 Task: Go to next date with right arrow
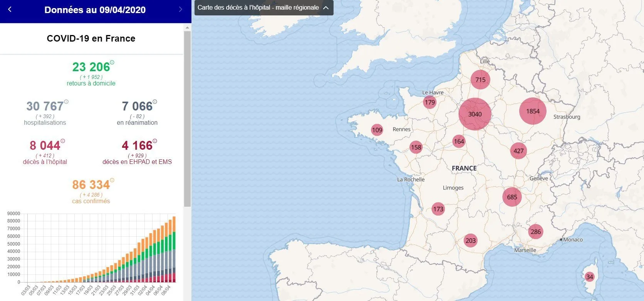(181, 10)
